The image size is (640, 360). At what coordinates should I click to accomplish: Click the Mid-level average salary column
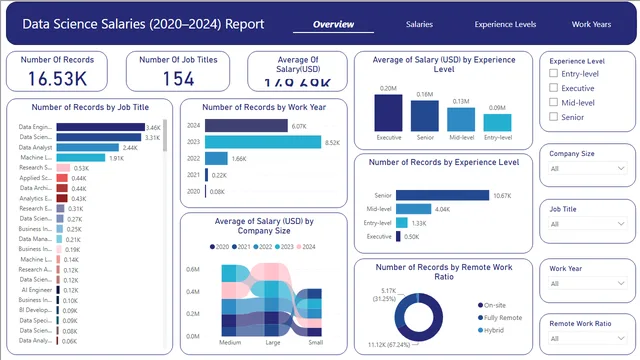461,119
